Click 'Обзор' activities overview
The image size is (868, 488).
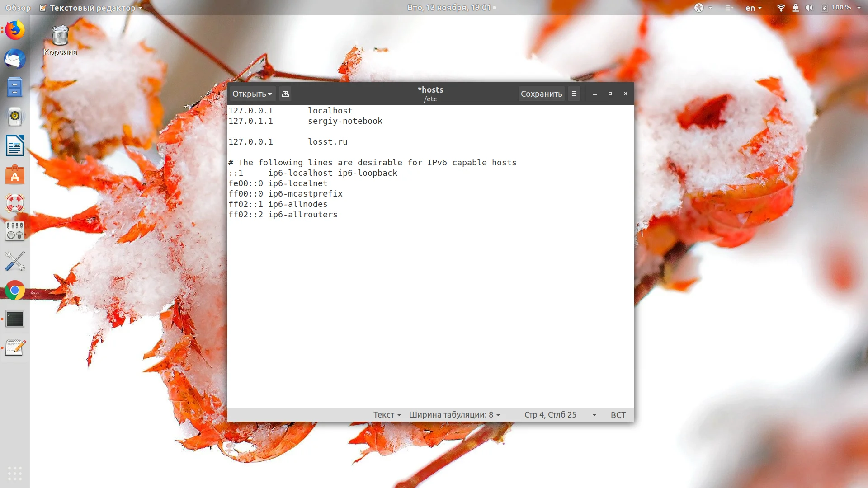point(18,8)
